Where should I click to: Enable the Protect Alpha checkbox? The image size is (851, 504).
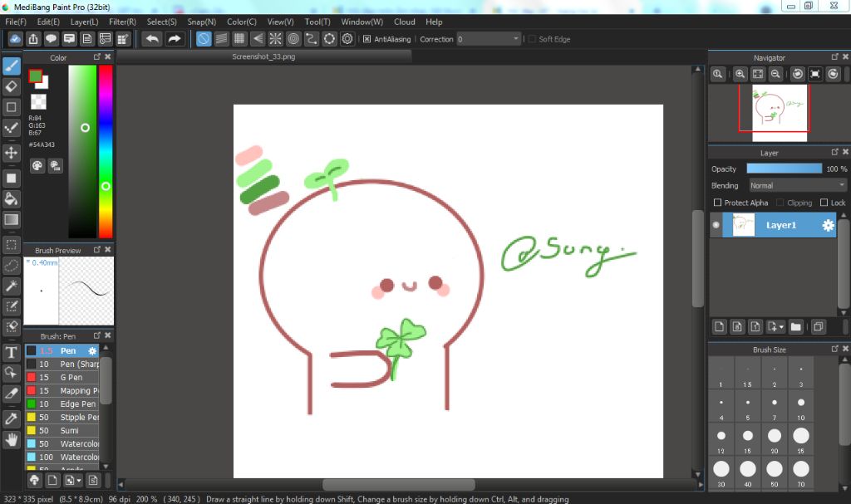[717, 203]
